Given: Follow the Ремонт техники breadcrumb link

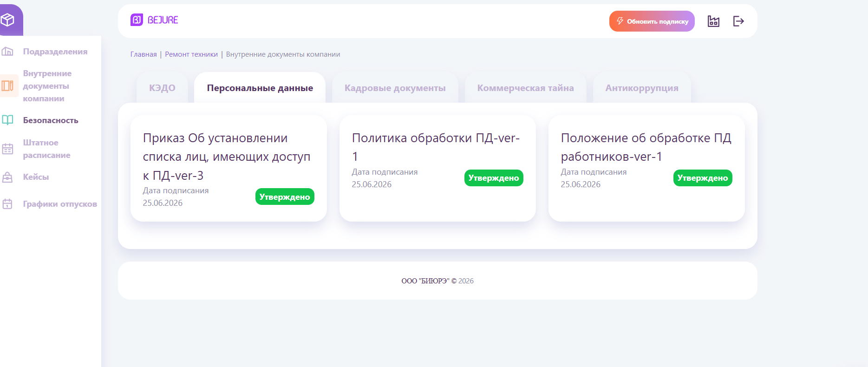Looking at the screenshot, I should pyautogui.click(x=191, y=54).
